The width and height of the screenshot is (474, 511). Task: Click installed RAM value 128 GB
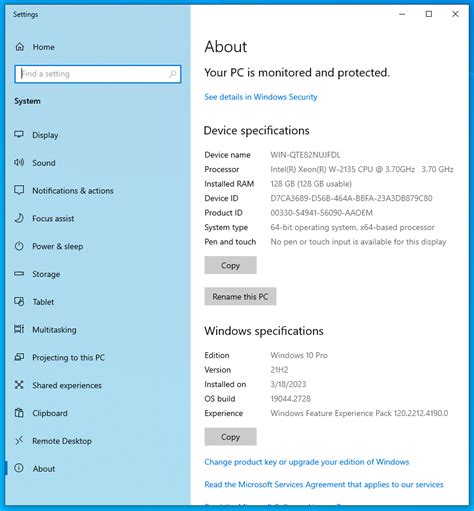(x=311, y=184)
